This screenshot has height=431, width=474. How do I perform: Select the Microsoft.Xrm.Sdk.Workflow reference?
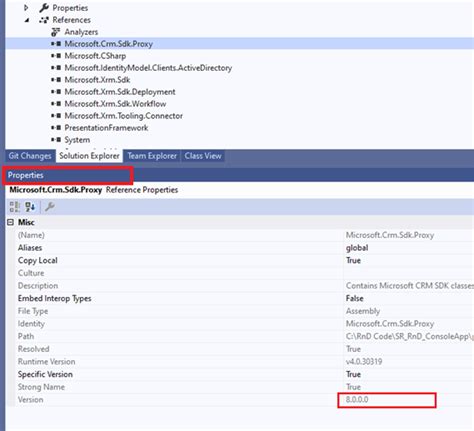tap(115, 104)
